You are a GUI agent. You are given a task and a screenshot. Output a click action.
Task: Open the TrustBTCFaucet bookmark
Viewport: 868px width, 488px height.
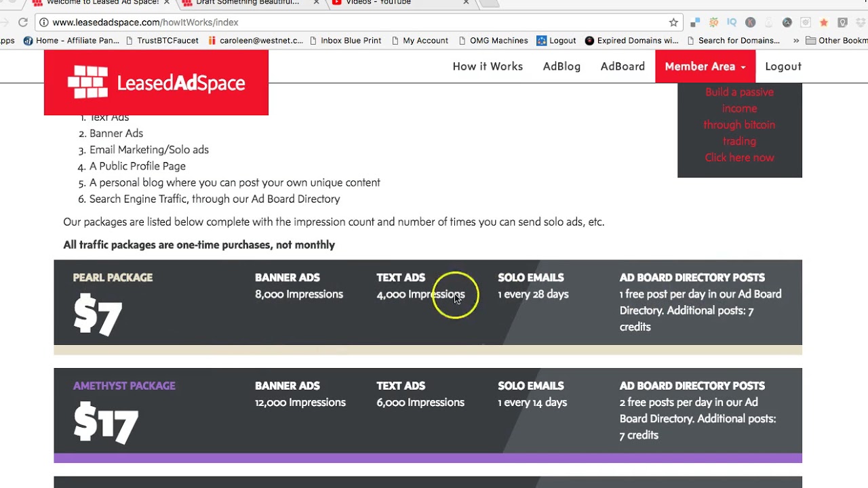coord(162,41)
